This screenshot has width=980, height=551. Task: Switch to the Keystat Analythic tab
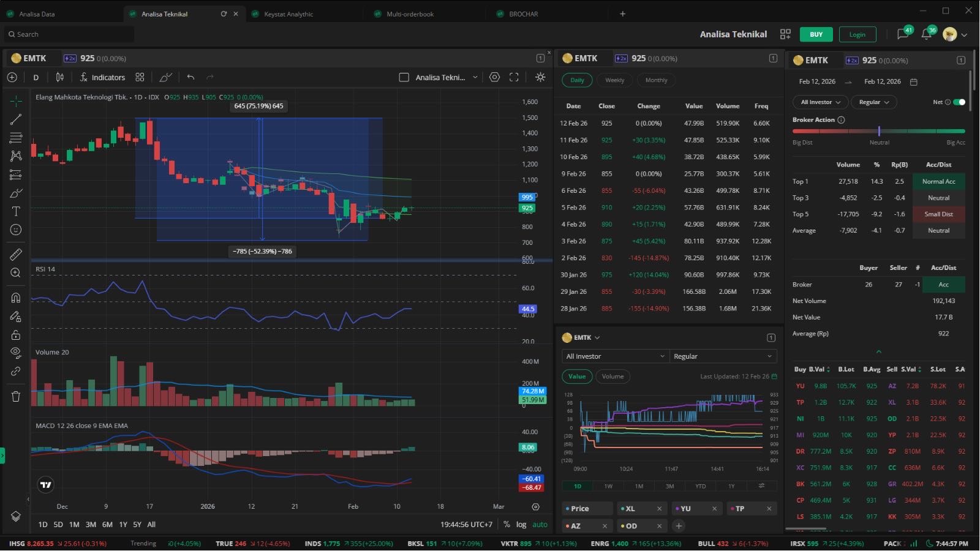[288, 14]
